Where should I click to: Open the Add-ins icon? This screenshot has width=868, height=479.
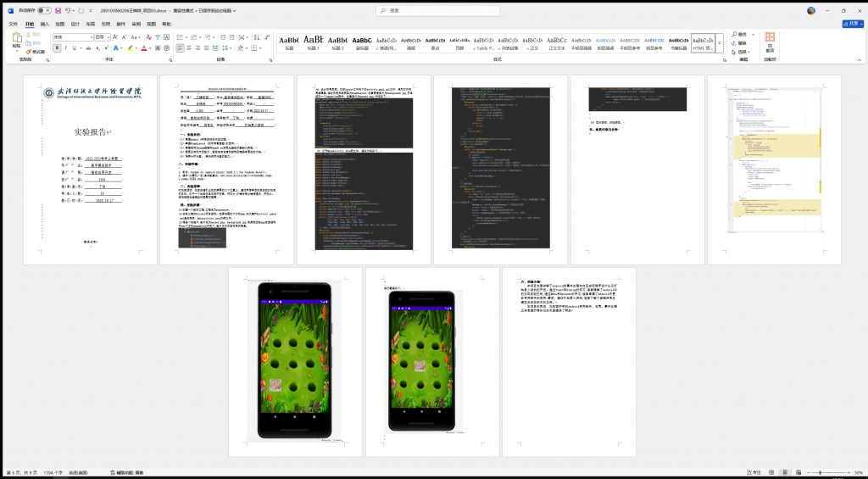(770, 43)
